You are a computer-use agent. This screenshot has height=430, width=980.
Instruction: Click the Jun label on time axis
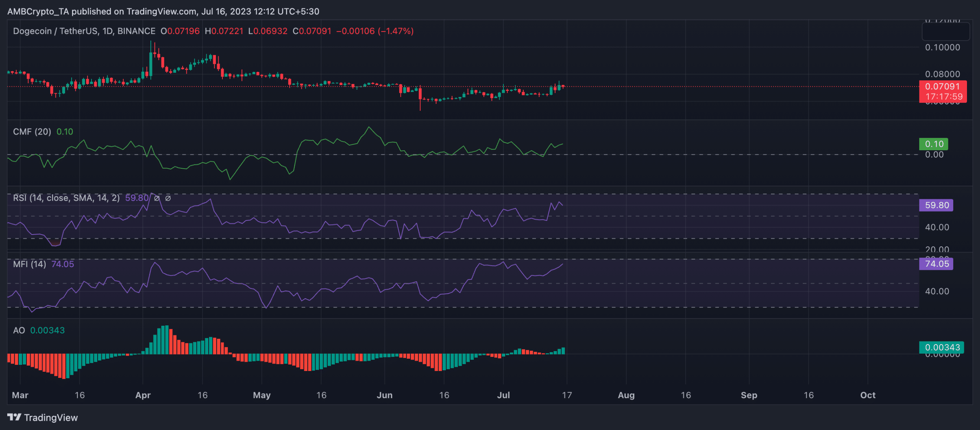[385, 395]
